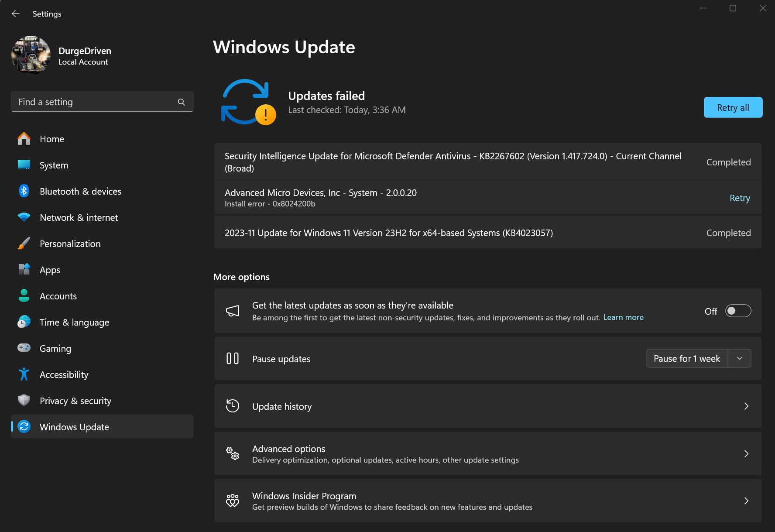
Task: Open Update history chevron
Action: (x=746, y=406)
